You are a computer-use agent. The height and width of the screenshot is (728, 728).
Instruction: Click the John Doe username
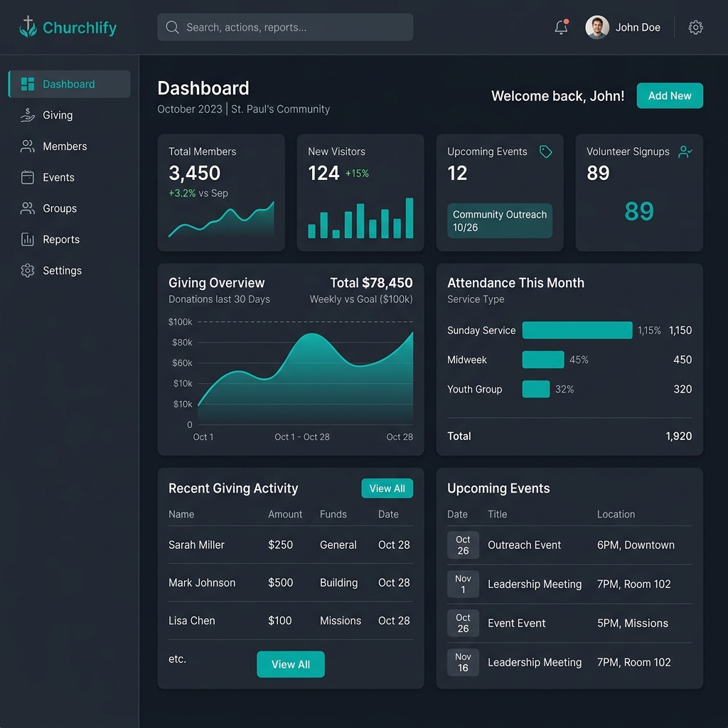(x=638, y=28)
